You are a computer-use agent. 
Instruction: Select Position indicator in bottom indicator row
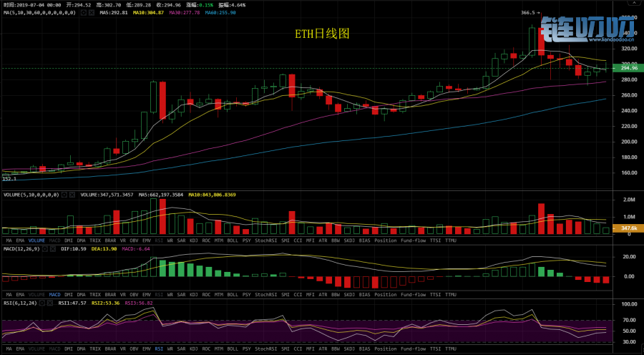click(x=385, y=349)
